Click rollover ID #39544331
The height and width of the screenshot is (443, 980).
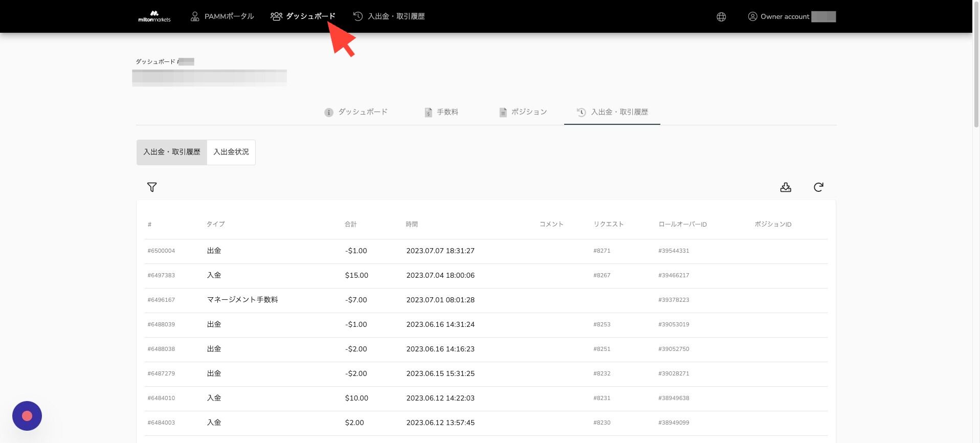(x=674, y=251)
